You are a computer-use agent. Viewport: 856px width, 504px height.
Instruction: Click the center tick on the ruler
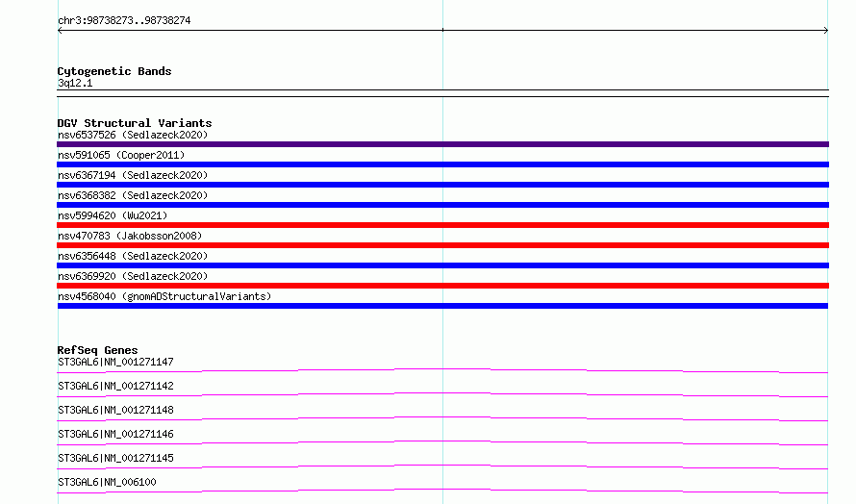[442, 30]
